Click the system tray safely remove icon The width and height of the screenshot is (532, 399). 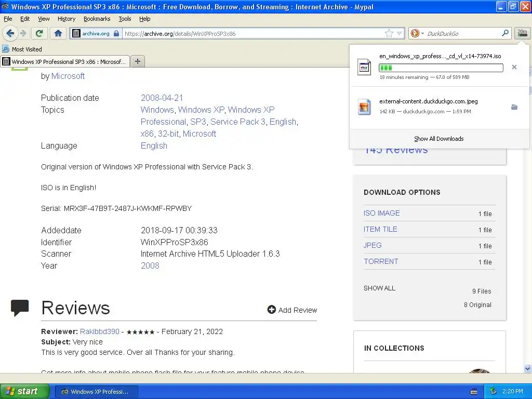(494, 391)
